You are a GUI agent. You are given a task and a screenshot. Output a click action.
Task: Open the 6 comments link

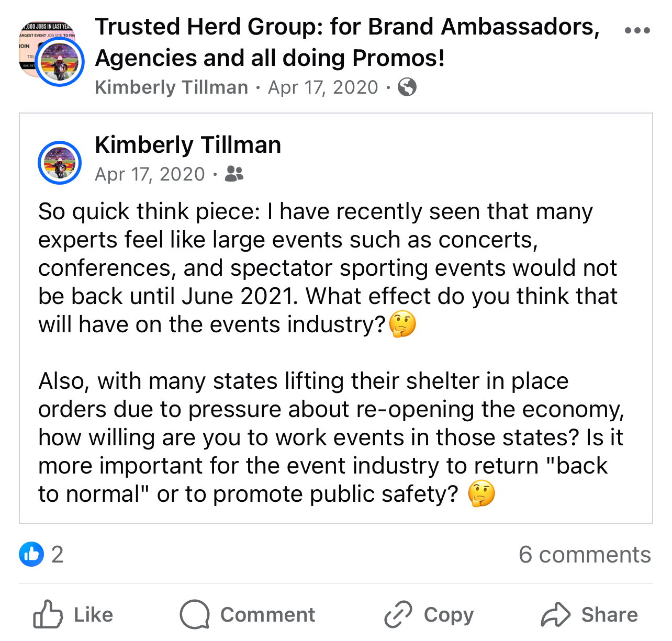(585, 554)
